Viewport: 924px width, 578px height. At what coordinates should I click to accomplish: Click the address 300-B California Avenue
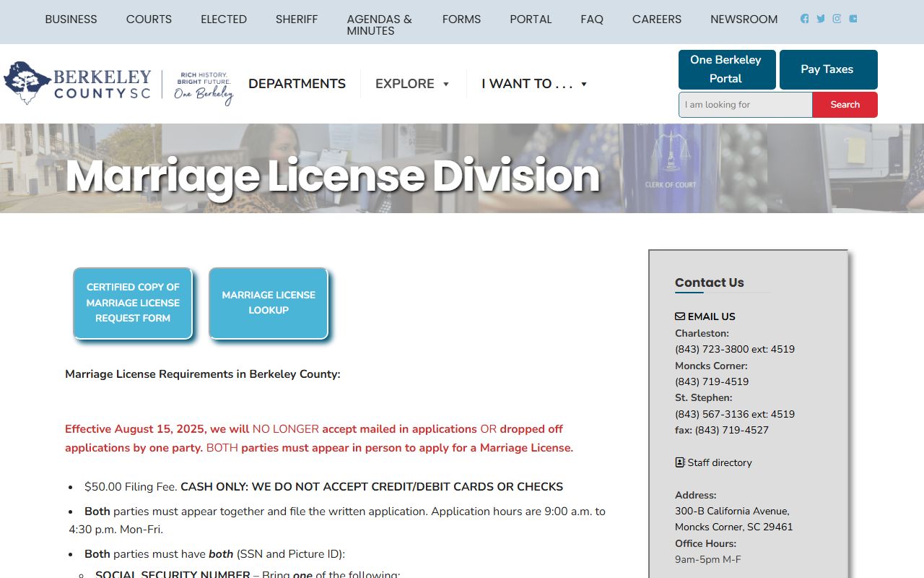tap(732, 511)
